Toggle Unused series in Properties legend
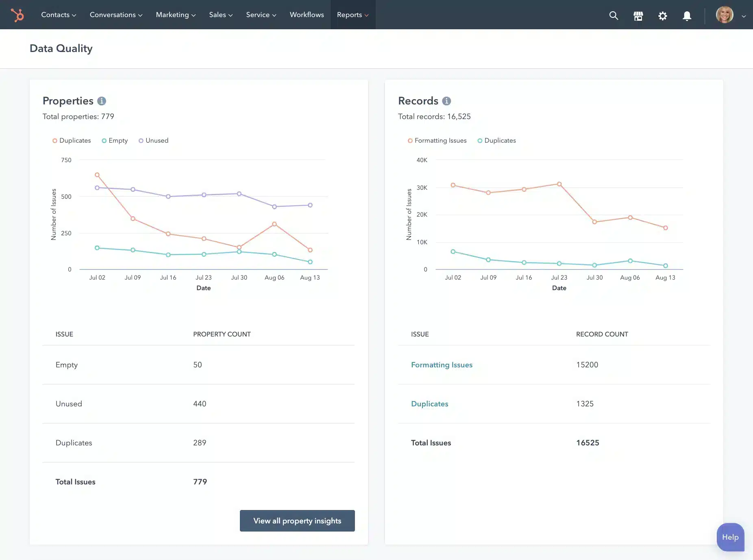This screenshot has height=560, width=753. tap(153, 141)
